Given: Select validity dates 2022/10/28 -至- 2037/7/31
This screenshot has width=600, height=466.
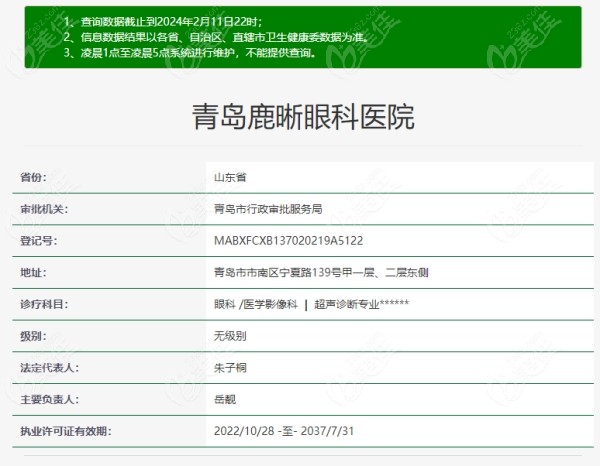Looking at the screenshot, I should coord(284,431).
